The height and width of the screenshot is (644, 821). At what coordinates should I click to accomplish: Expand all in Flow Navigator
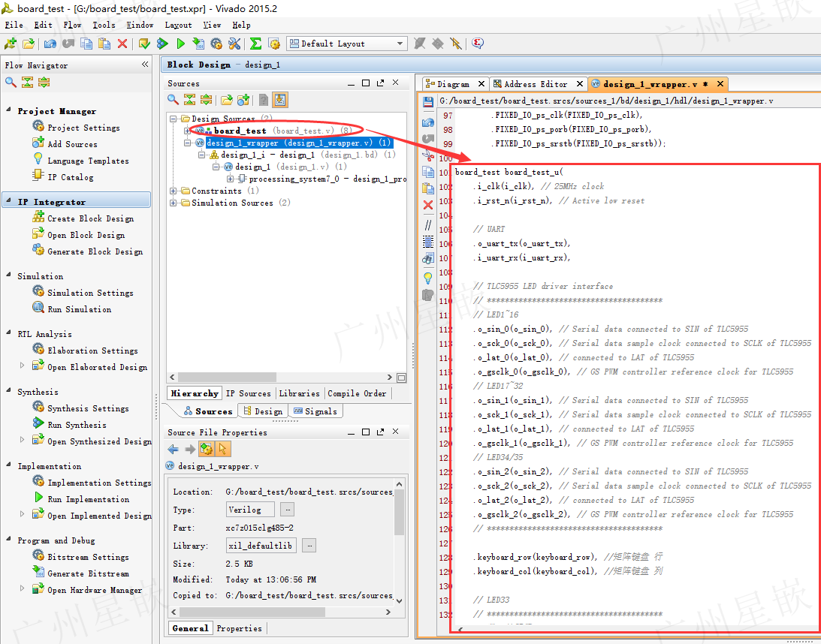tap(44, 82)
